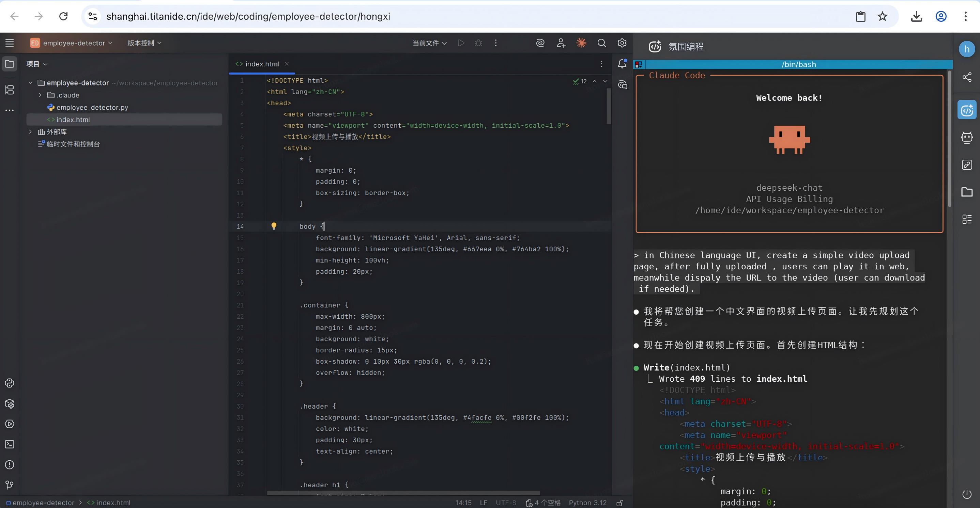Screen dimensions: 980x508
Task: Run the current file with the play icon
Action: pyautogui.click(x=461, y=43)
